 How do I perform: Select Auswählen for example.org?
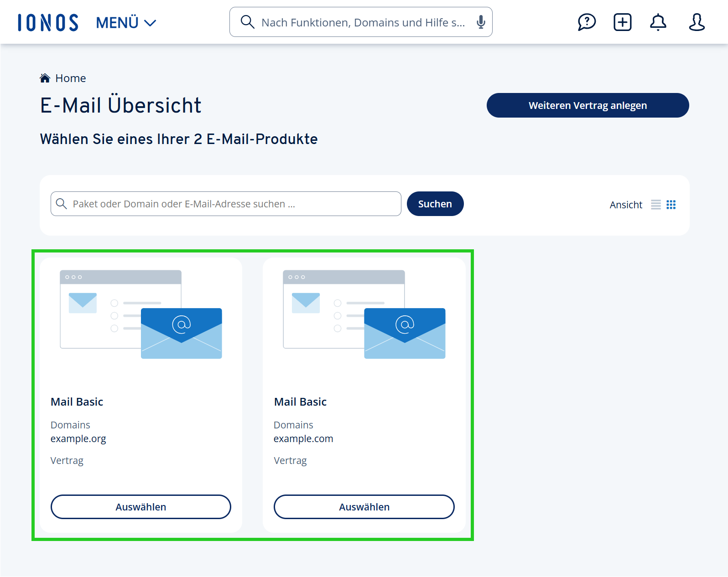click(141, 507)
